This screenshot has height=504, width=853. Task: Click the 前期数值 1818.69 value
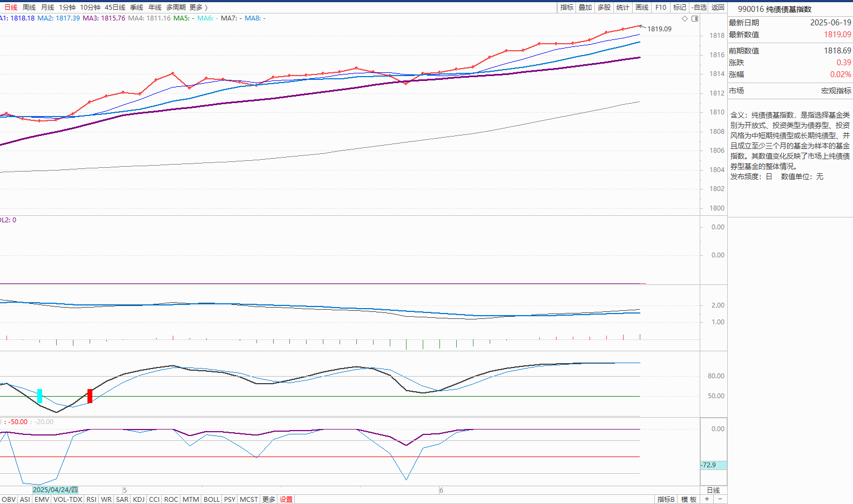[x=837, y=51]
